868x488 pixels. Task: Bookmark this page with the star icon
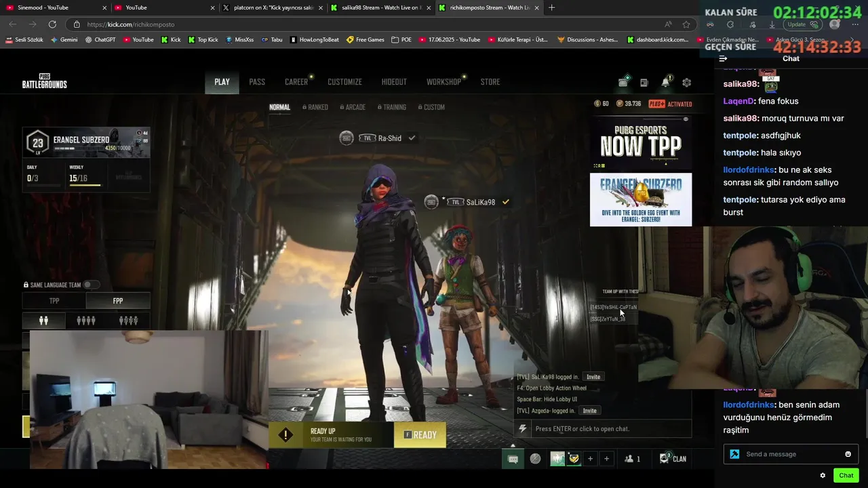click(686, 24)
